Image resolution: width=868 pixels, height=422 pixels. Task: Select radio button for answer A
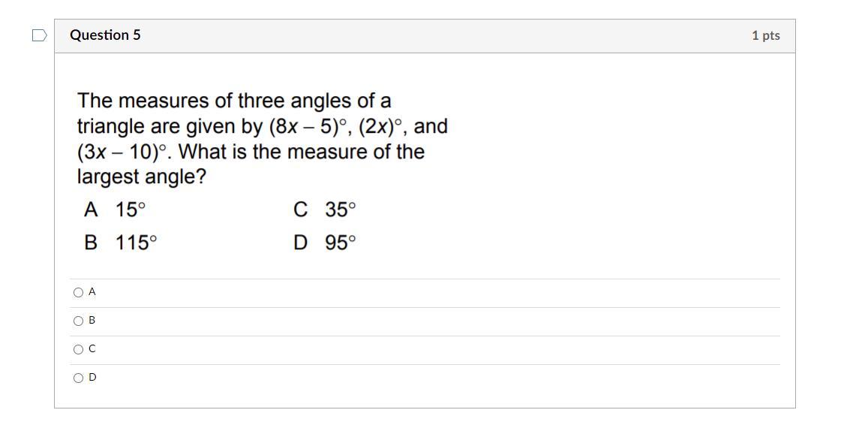pos(78,293)
